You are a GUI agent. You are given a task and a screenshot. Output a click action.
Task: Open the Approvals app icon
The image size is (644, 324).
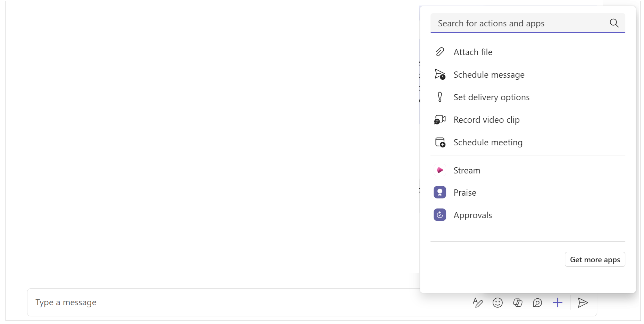440,215
